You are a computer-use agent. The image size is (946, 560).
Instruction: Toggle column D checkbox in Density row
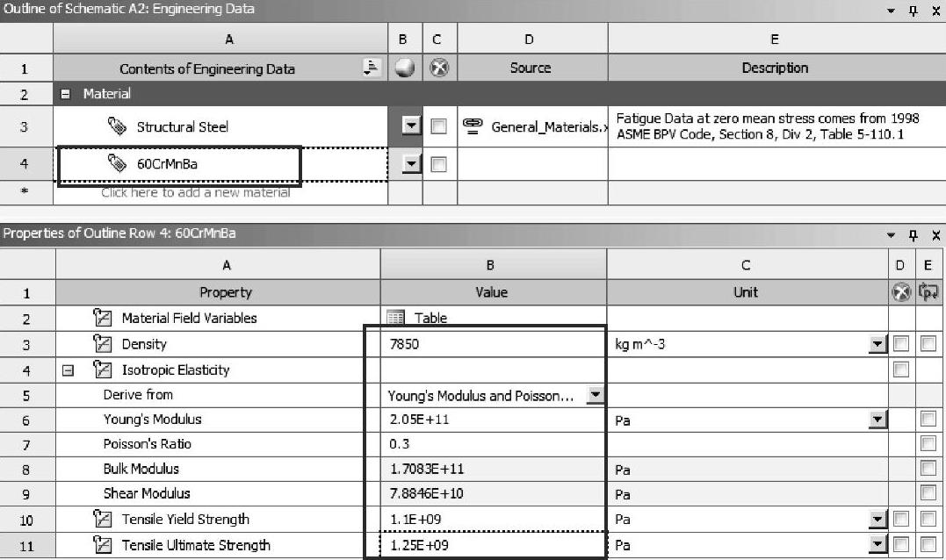(900, 343)
